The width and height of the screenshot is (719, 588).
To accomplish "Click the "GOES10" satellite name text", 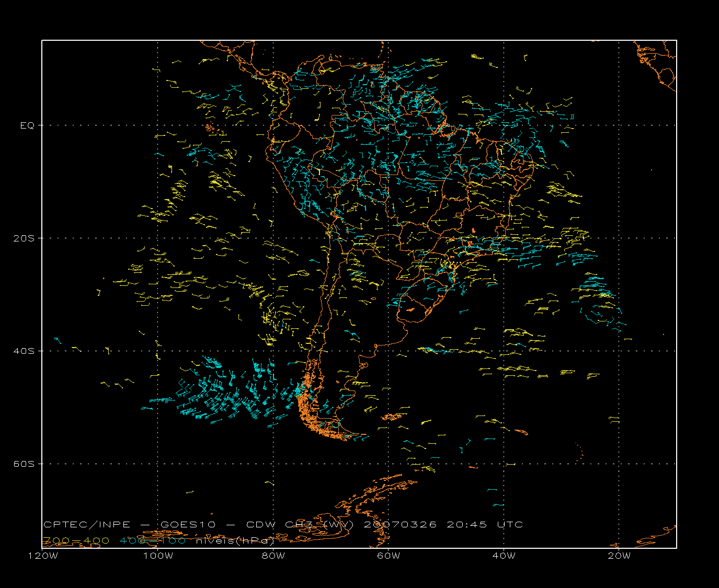I will tap(188, 525).
